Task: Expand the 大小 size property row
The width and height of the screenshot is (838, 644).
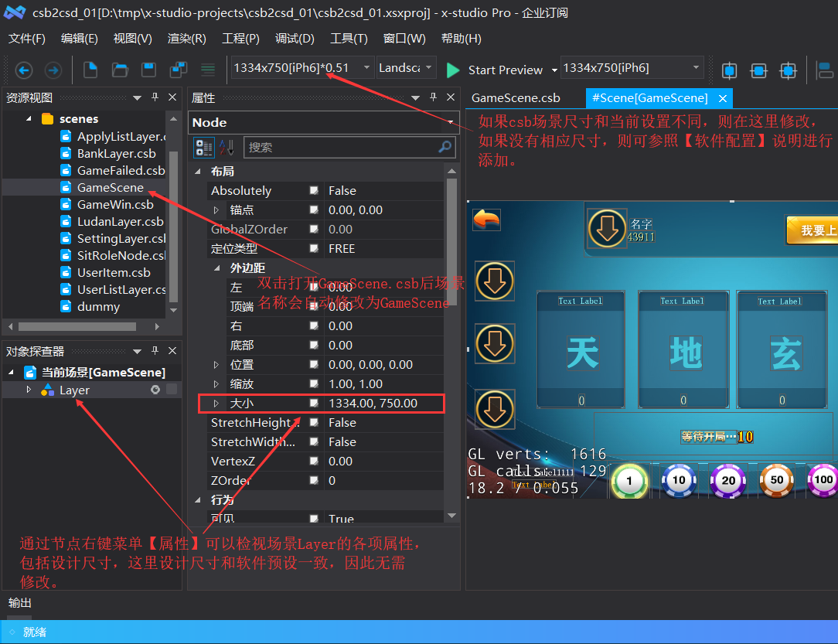Action: (216, 403)
